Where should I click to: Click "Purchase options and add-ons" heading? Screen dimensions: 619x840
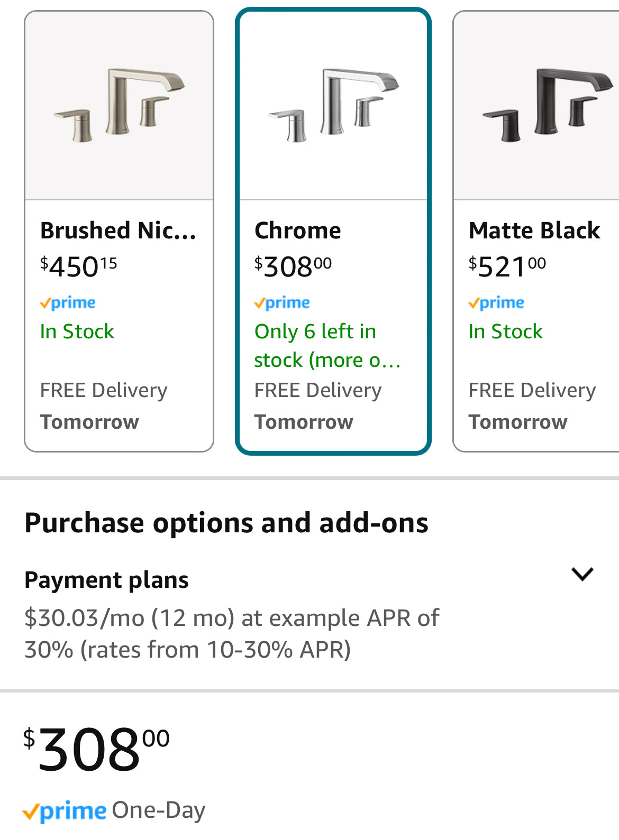click(226, 523)
